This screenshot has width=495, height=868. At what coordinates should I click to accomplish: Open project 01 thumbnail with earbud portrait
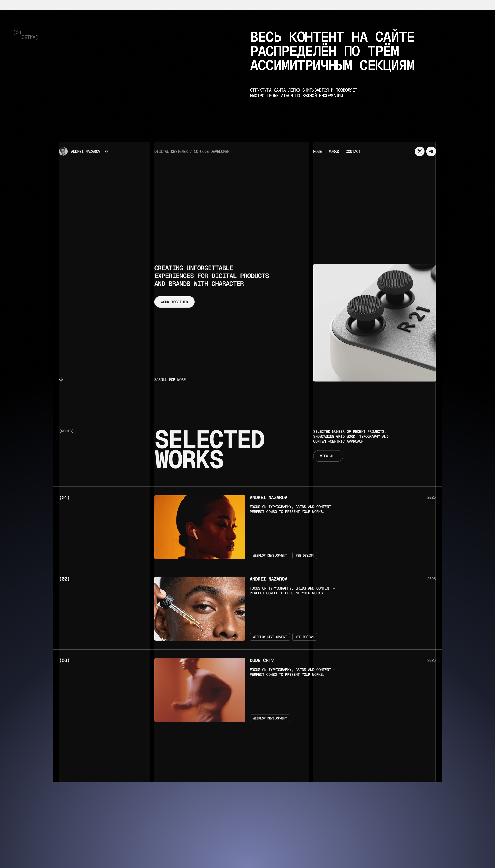click(x=200, y=527)
